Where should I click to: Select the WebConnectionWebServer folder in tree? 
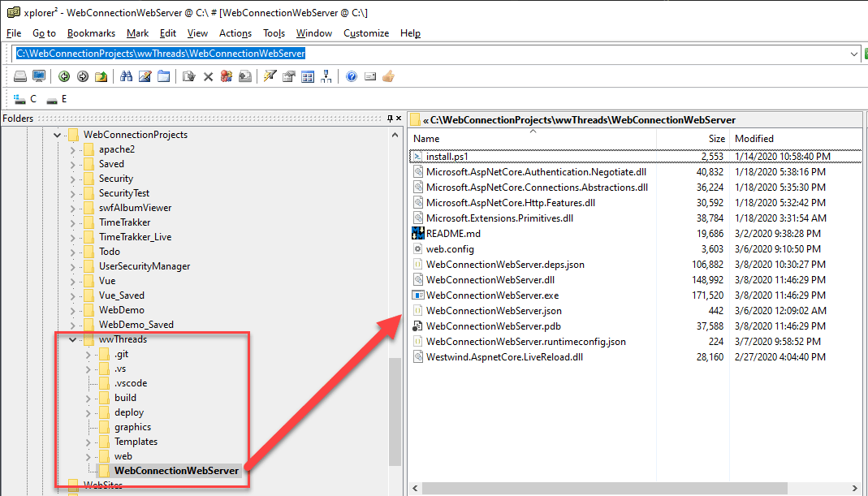coord(176,471)
